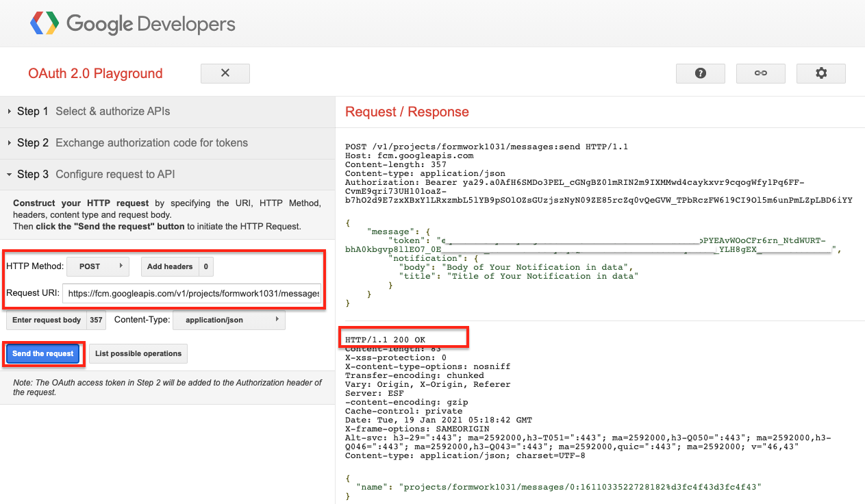The height and width of the screenshot is (504, 865).
Task: Click the X-content-type-options: nosniff line
Action: click(x=427, y=366)
